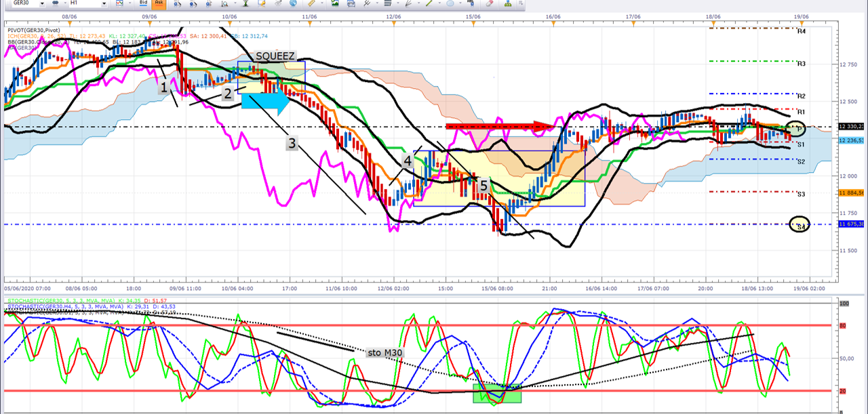Click the zoom magnifier toolbar icon
This screenshot has width=868, height=414.
coord(225,3)
